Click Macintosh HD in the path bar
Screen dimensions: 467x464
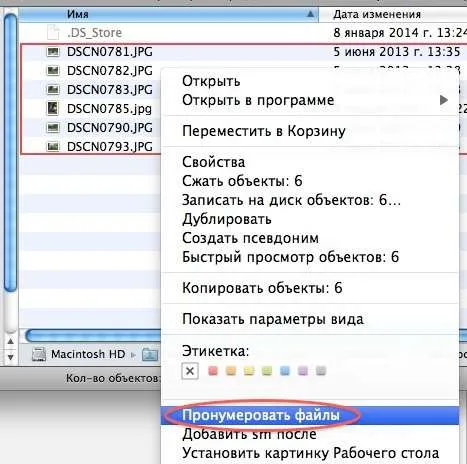(88, 354)
